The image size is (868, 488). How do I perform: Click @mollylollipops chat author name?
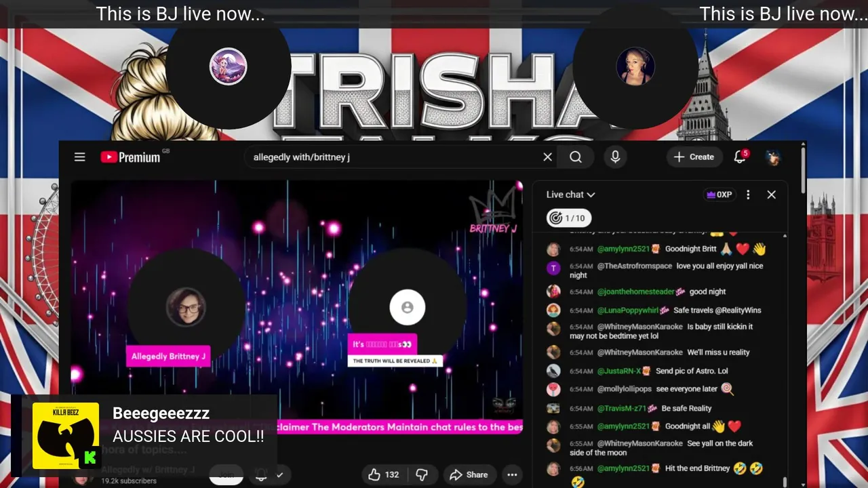pos(625,389)
